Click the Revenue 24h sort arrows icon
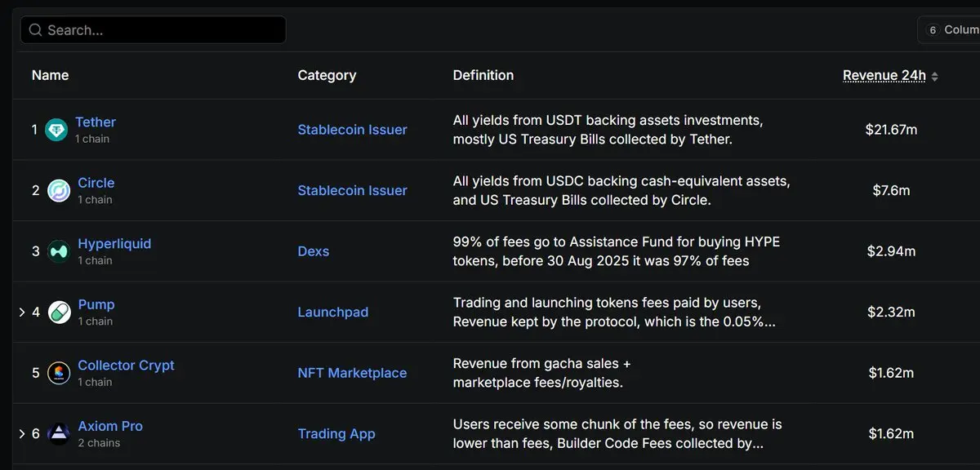Screen dimensions: 980x470 click(x=934, y=76)
